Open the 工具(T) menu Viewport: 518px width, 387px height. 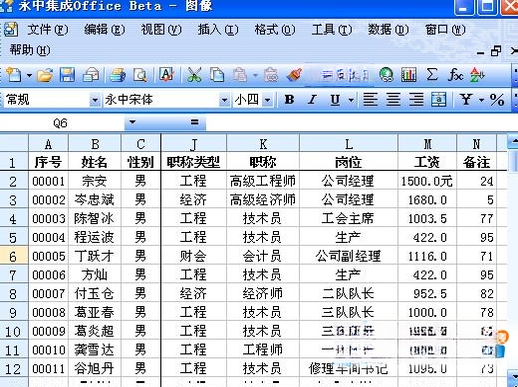point(332,30)
